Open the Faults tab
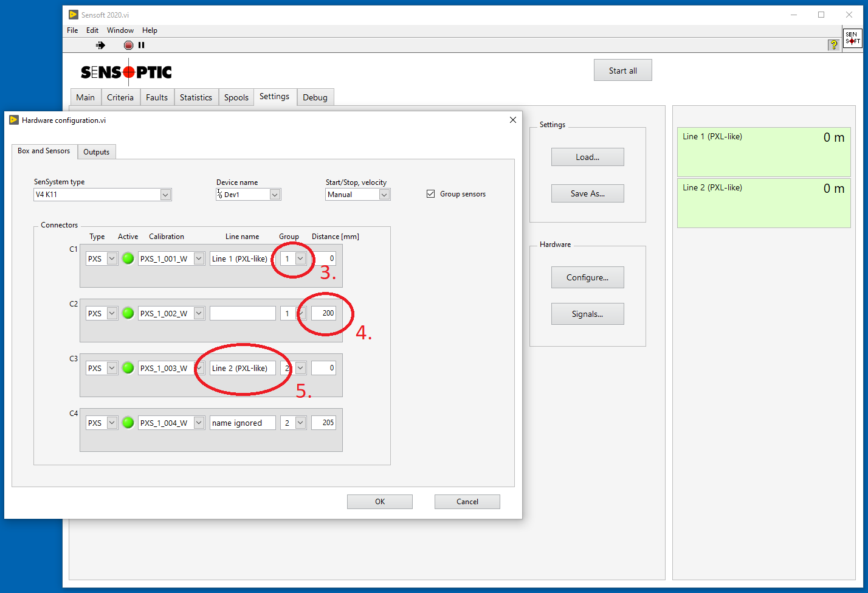Viewport: 868px width, 593px height. [x=157, y=97]
